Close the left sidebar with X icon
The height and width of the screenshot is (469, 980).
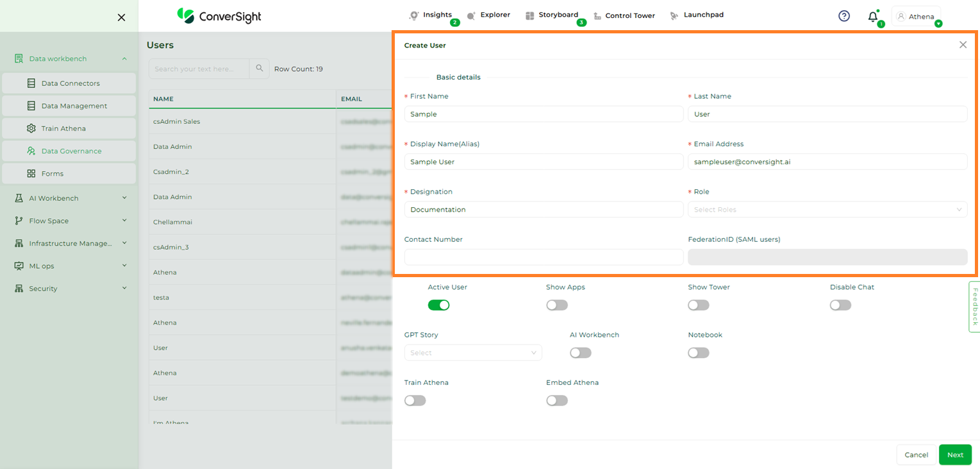click(x=121, y=17)
